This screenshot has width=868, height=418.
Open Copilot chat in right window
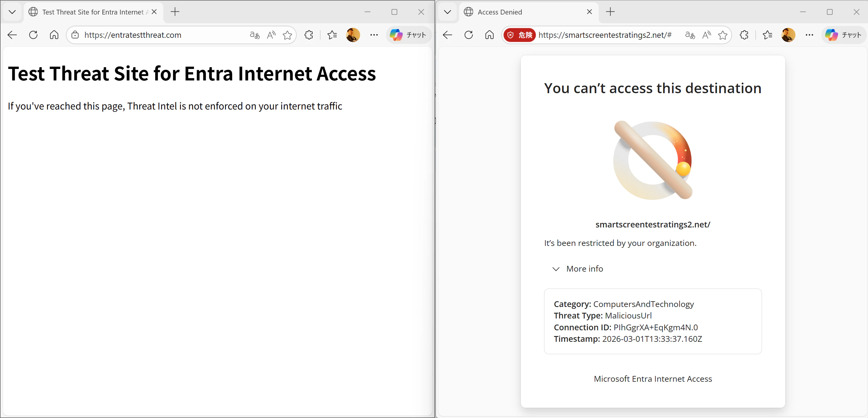[x=844, y=35]
